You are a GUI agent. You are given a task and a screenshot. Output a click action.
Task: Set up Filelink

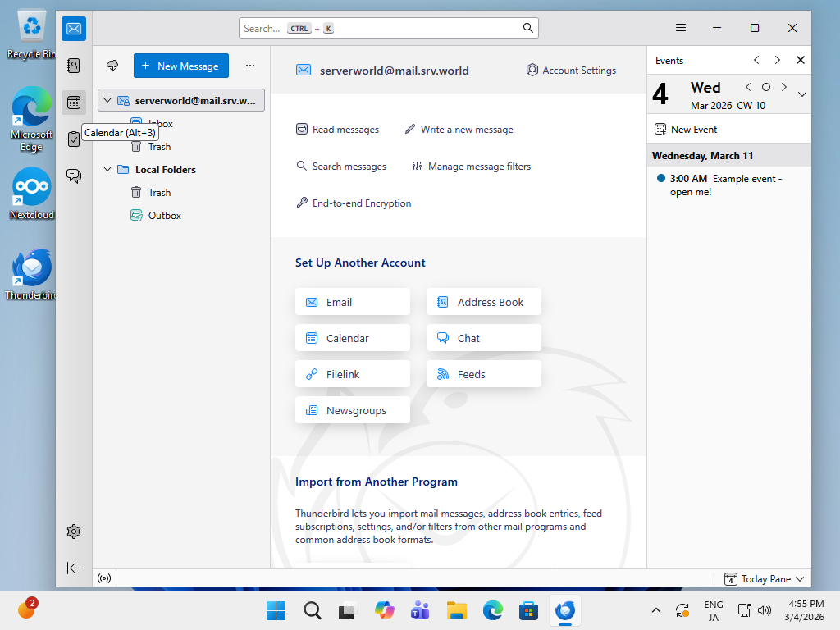coord(353,374)
